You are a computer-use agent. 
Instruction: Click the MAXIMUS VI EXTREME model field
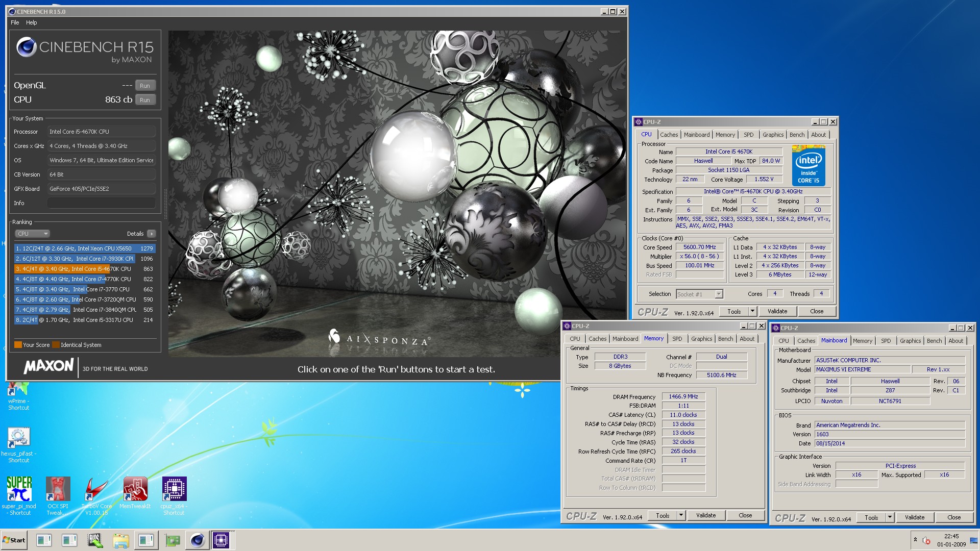click(863, 369)
